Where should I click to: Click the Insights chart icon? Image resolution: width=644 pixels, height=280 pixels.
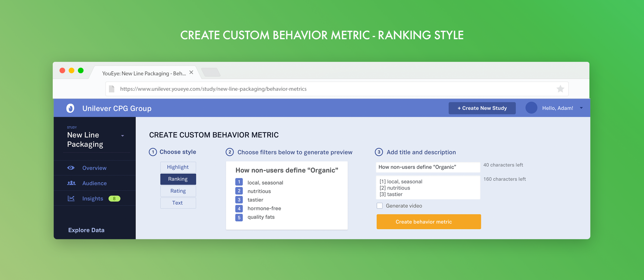tap(71, 198)
